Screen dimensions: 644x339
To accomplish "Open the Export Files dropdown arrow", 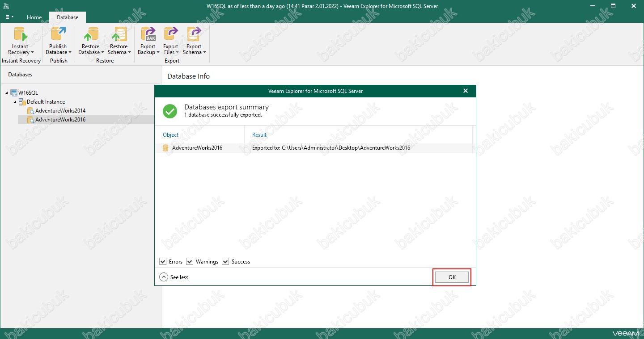I will click(x=178, y=53).
